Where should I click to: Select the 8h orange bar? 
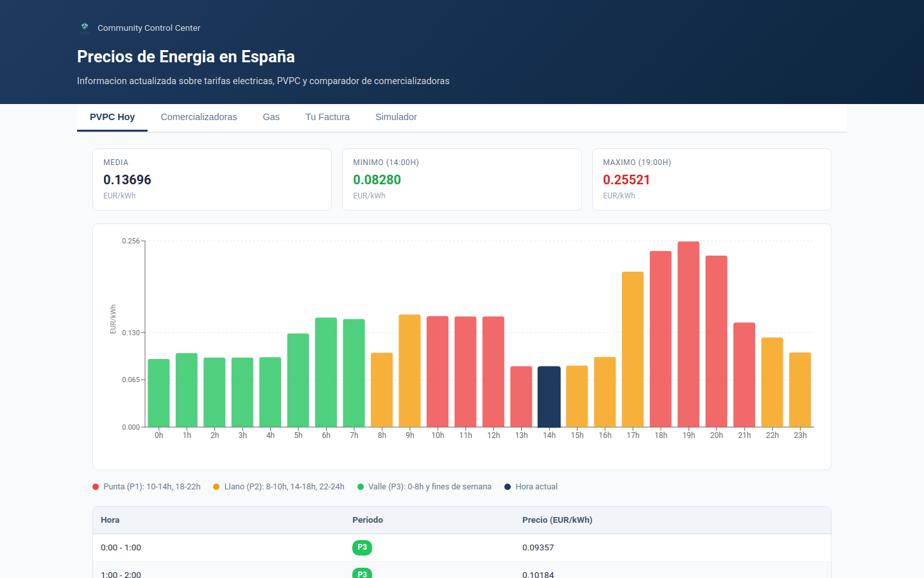382,390
